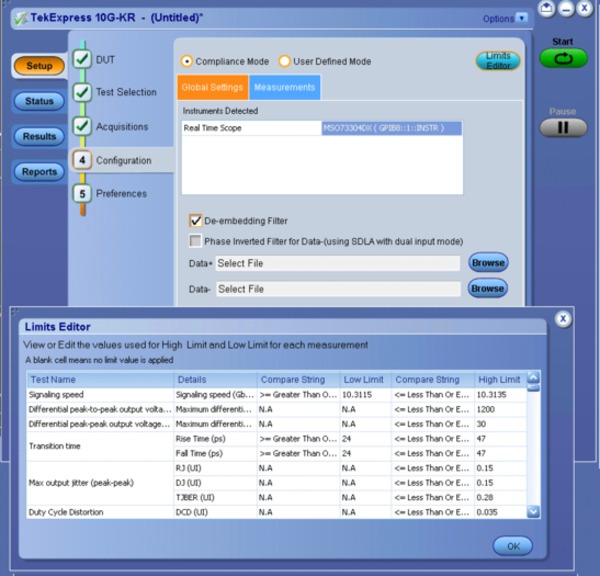
Task: Click the green Start run icon
Action: 563,59
